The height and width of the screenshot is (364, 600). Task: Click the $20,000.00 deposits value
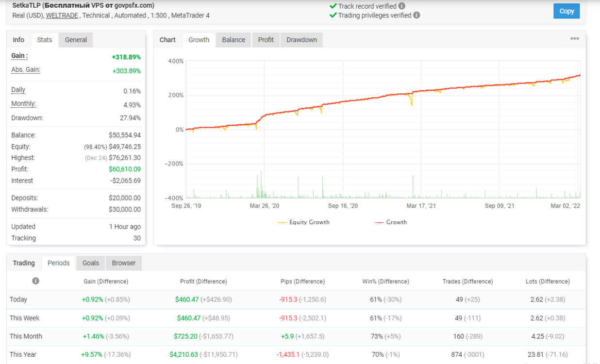pos(125,198)
